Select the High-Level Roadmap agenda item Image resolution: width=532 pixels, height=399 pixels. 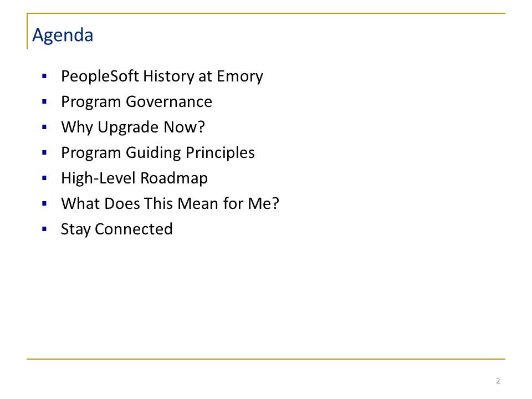pos(134,178)
